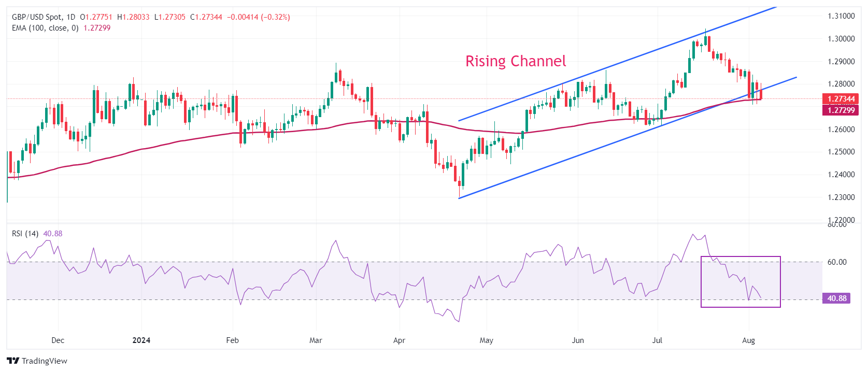The height and width of the screenshot is (372, 868).
Task: Click the -0.00414 (-0.32%) change value
Action: 258,17
